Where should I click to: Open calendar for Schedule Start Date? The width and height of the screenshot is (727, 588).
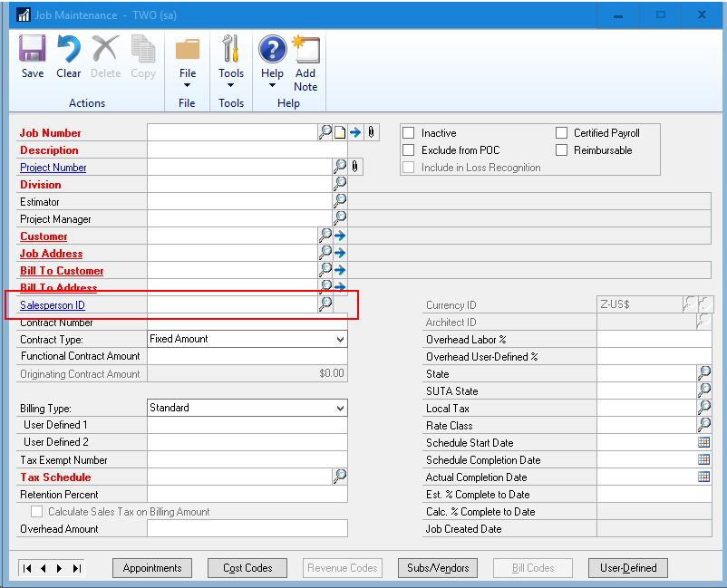[x=703, y=443]
